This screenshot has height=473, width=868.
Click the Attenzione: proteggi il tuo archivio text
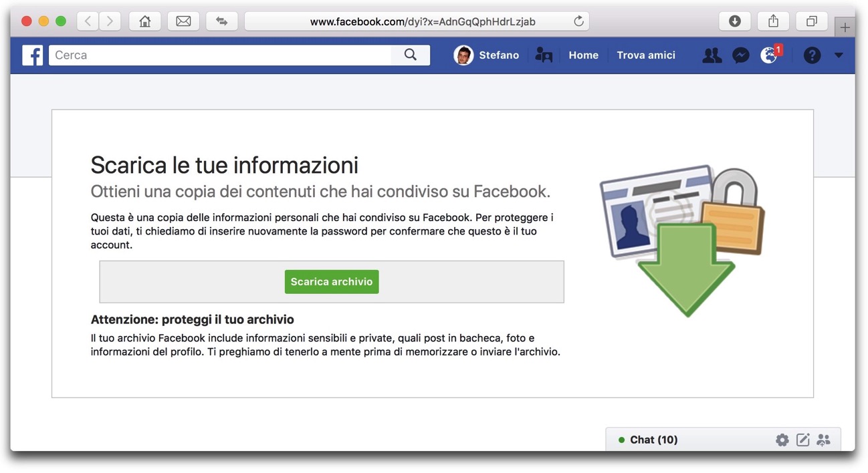(193, 319)
